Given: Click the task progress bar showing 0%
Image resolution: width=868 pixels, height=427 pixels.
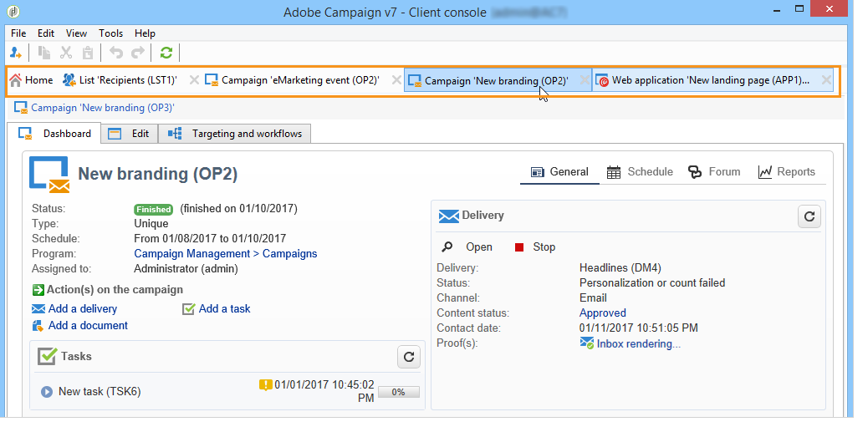Looking at the screenshot, I should point(399,391).
